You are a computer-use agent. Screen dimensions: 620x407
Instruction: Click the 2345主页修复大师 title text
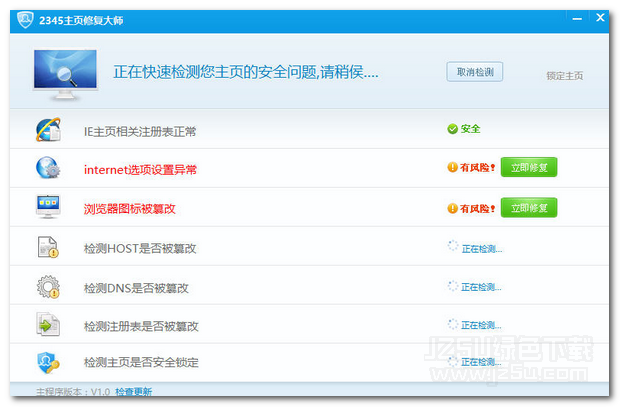[x=81, y=20]
